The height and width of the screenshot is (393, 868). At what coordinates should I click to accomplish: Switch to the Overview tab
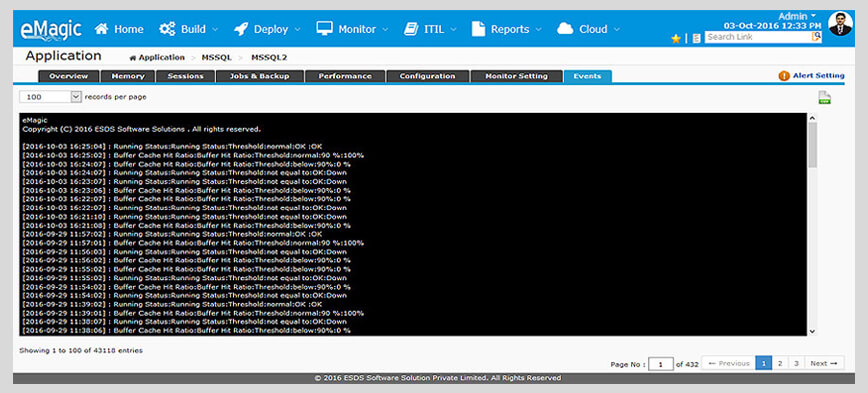pyautogui.click(x=69, y=76)
